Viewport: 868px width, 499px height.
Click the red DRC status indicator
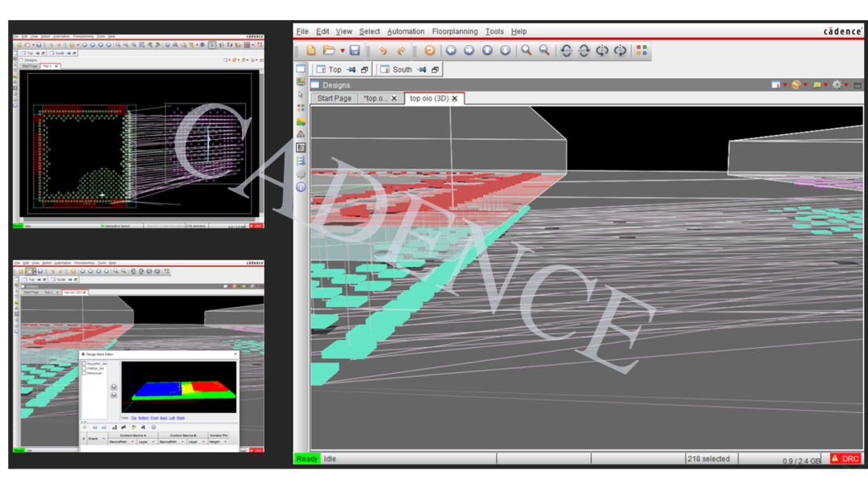[845, 459]
